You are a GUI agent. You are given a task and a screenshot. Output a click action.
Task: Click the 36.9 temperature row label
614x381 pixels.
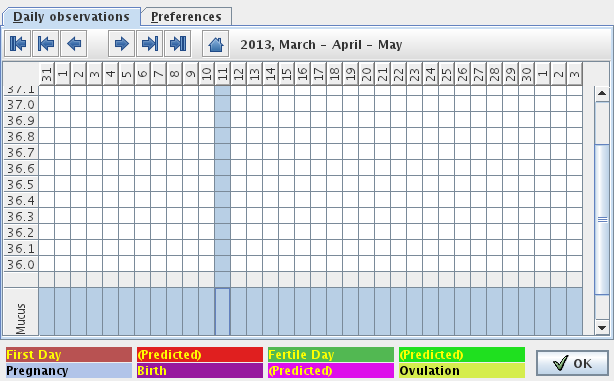(21, 121)
